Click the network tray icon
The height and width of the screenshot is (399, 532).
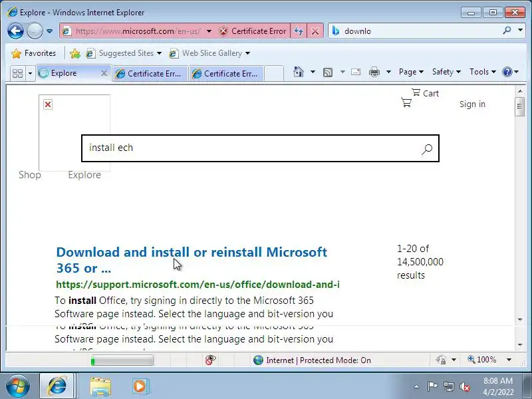pos(448,386)
